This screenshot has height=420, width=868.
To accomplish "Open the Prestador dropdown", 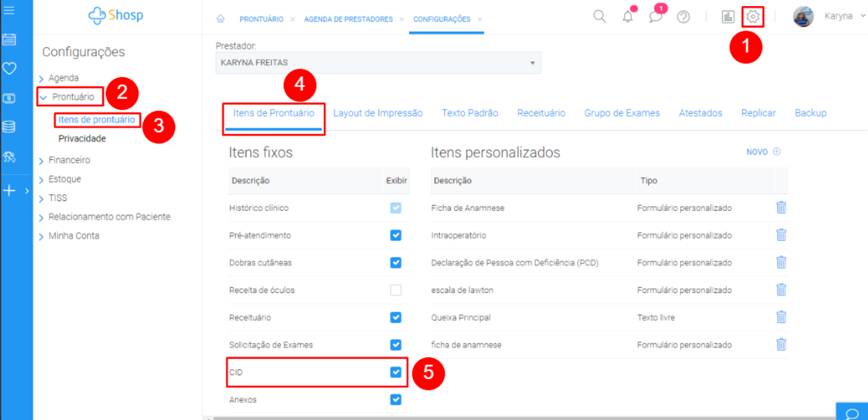I will (x=378, y=63).
